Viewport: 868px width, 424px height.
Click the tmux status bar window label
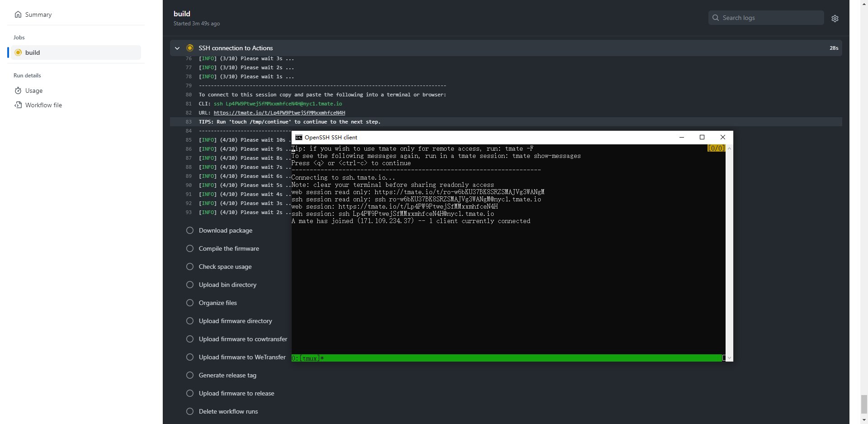tap(308, 358)
